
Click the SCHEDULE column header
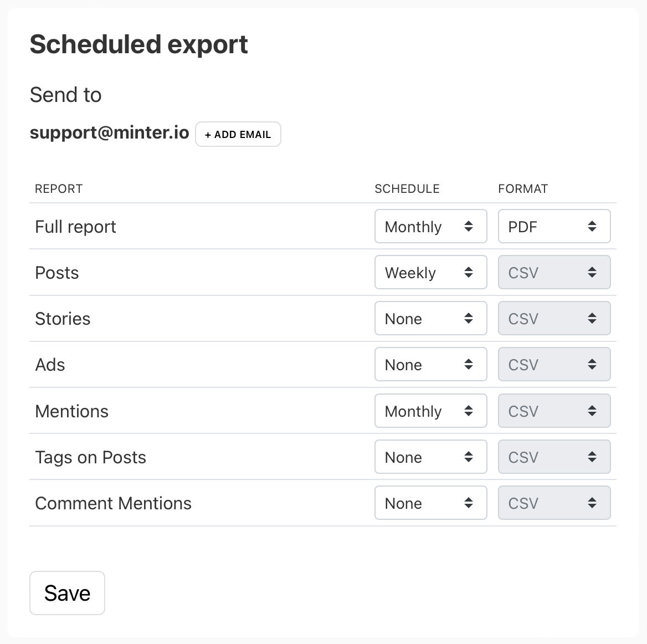click(407, 189)
